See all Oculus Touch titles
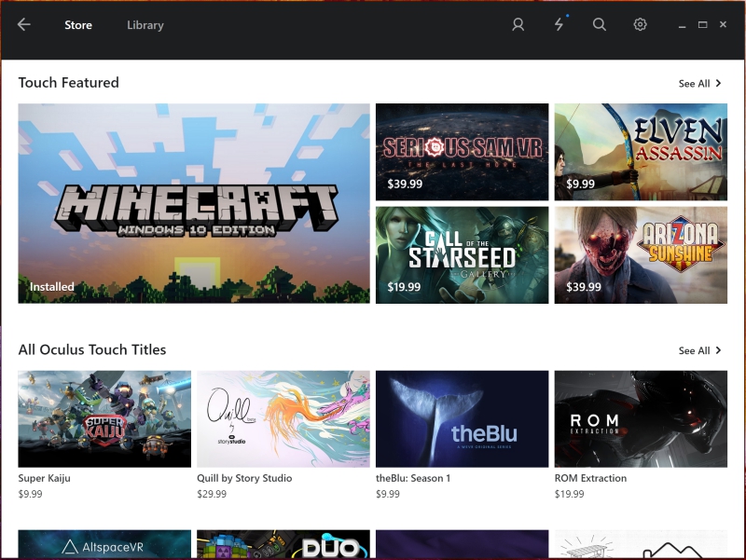Screen dimensions: 746x560 click(x=700, y=351)
